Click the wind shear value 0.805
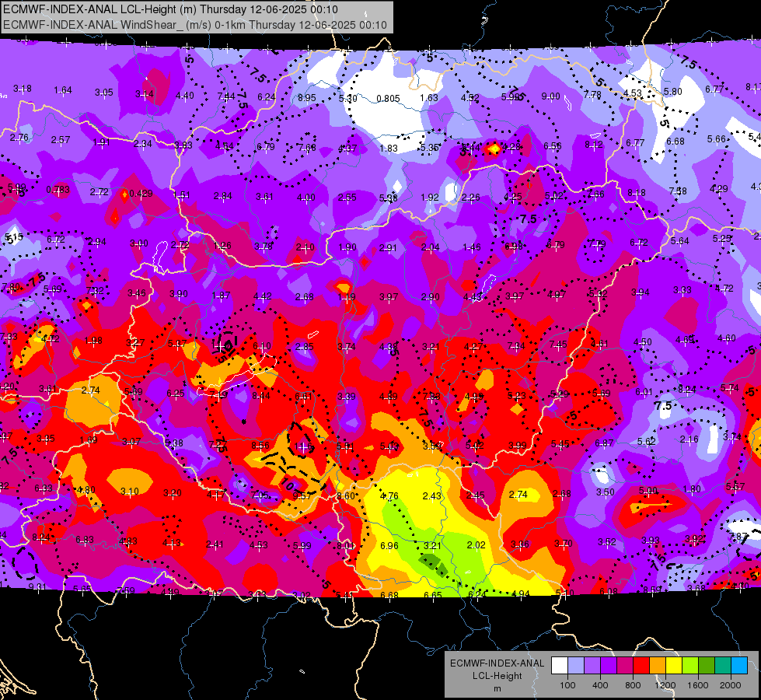761x700 pixels. point(388,99)
